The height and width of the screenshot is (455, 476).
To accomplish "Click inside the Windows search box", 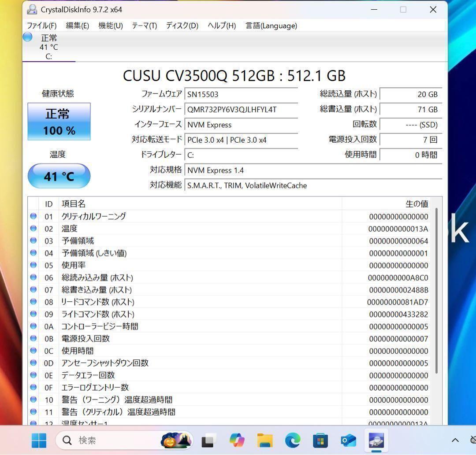I will (110, 440).
